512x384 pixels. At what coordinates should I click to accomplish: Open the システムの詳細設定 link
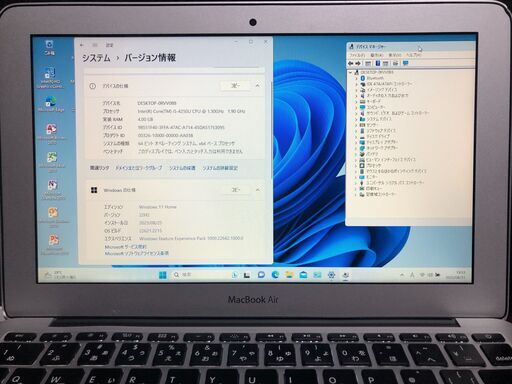(220, 168)
